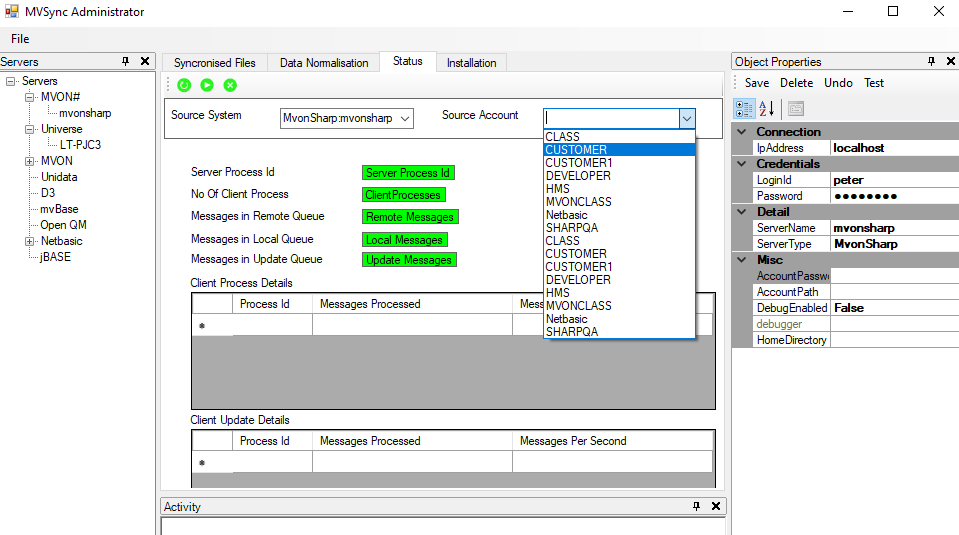Choose first CUSTOMER1 entry in account list
This screenshot has height=535, width=959.
pyautogui.click(x=620, y=163)
